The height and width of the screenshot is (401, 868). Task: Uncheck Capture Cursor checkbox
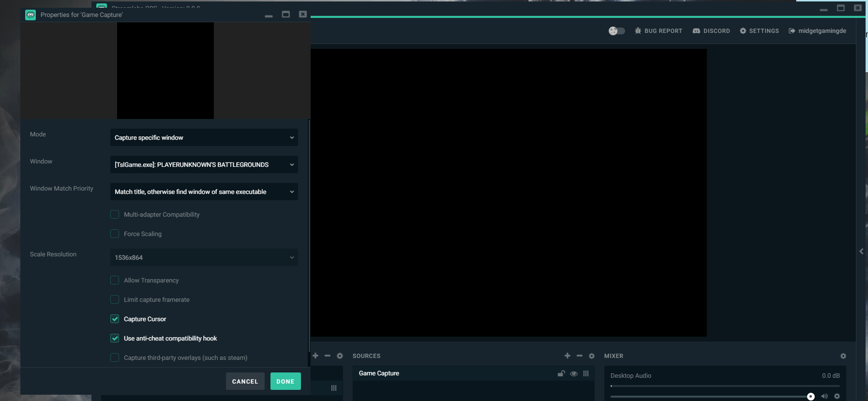(x=115, y=319)
